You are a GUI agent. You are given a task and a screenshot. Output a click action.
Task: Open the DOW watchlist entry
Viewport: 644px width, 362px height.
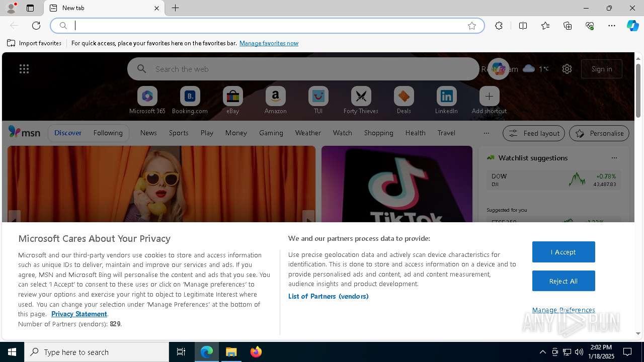click(x=553, y=180)
